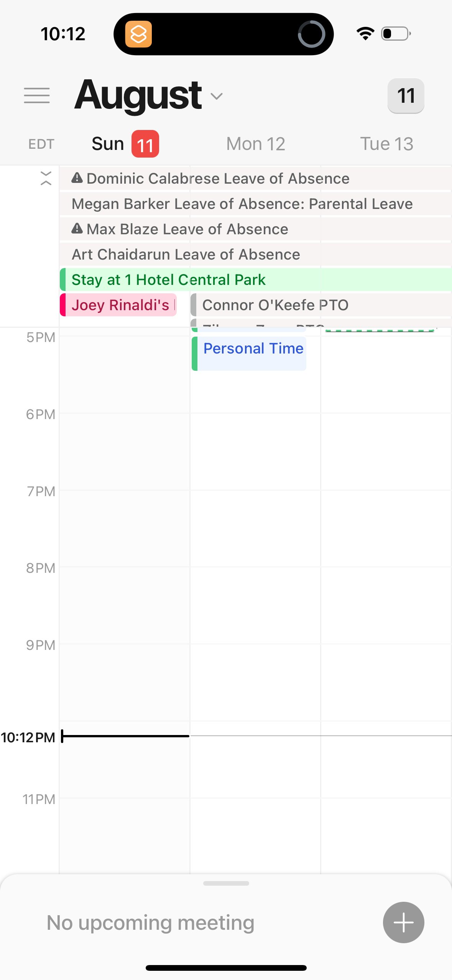This screenshot has width=452, height=980.
Task: Tap the 10:12 PM current time indicator line
Action: 123,737
